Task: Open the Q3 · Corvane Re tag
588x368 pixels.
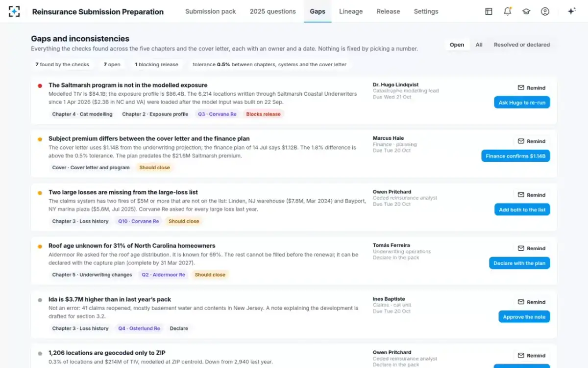Action: click(217, 114)
